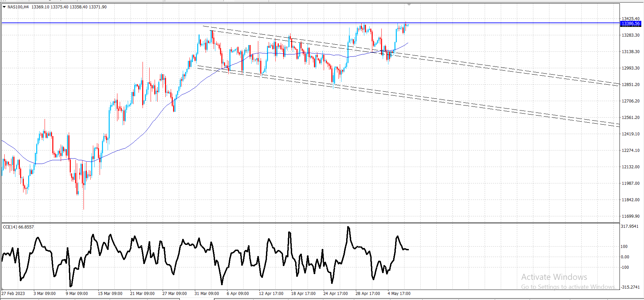Click price scale value 13425.40
Viewport: 644px width, 300px height.
click(x=631, y=19)
